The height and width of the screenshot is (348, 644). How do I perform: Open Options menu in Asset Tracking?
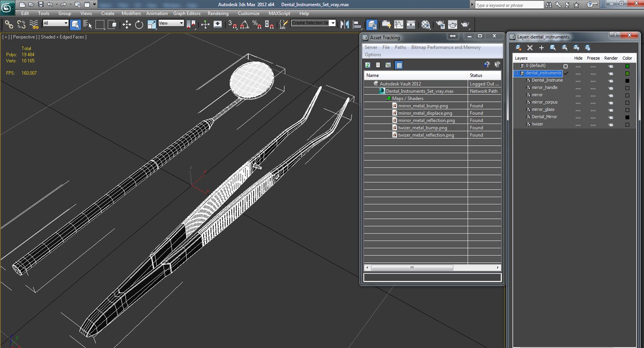coord(373,55)
